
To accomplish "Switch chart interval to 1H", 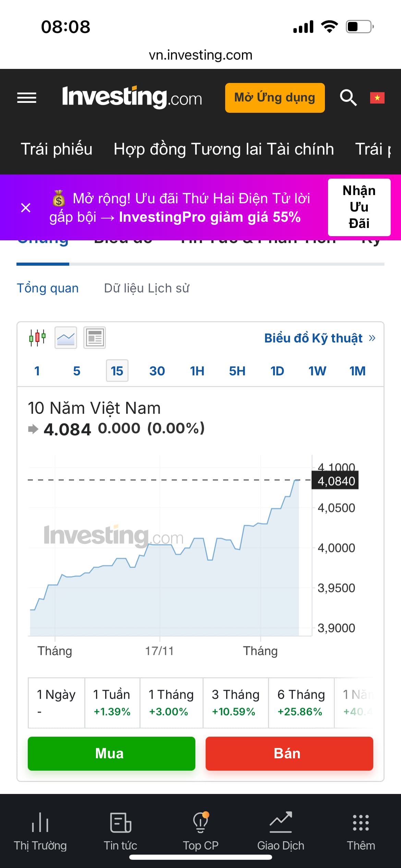I will click(x=197, y=371).
